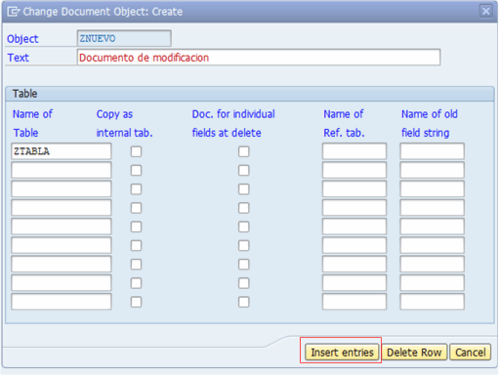The image size is (500, 375).
Task: Open the dialog system menu icon
Action: point(13,12)
